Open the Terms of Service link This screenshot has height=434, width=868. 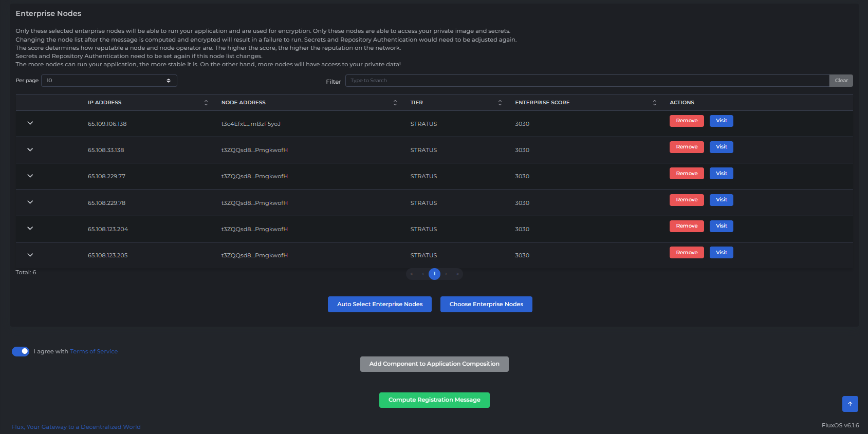(x=94, y=351)
